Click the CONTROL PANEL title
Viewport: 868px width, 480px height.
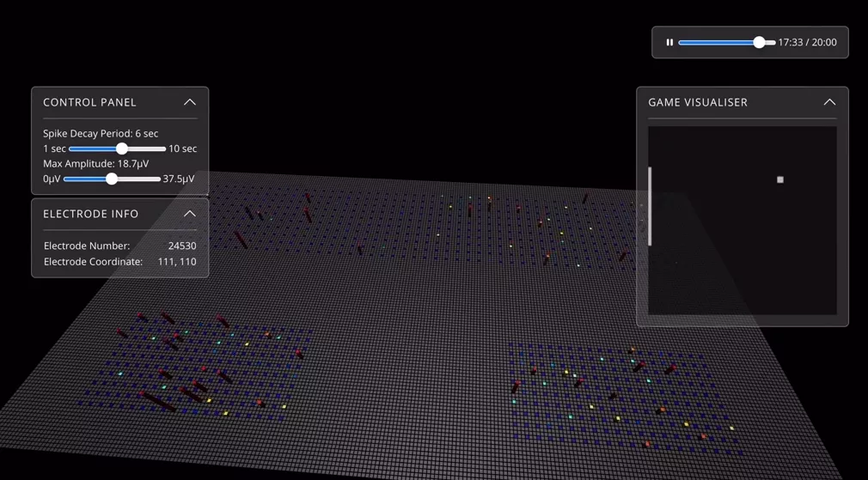click(89, 102)
